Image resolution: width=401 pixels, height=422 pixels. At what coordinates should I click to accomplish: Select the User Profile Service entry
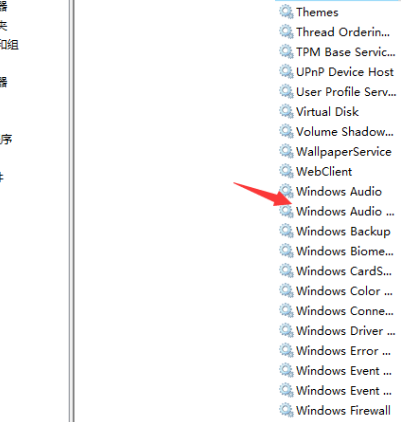pos(346,92)
